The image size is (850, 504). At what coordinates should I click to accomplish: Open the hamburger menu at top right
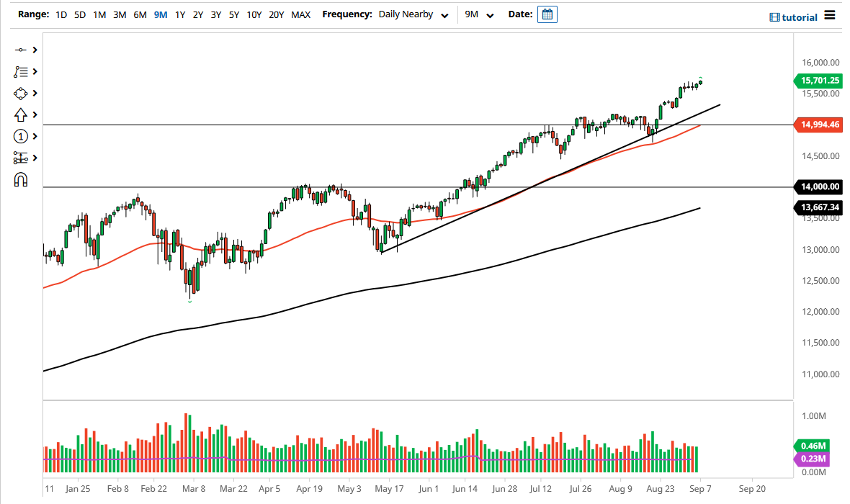tap(829, 14)
